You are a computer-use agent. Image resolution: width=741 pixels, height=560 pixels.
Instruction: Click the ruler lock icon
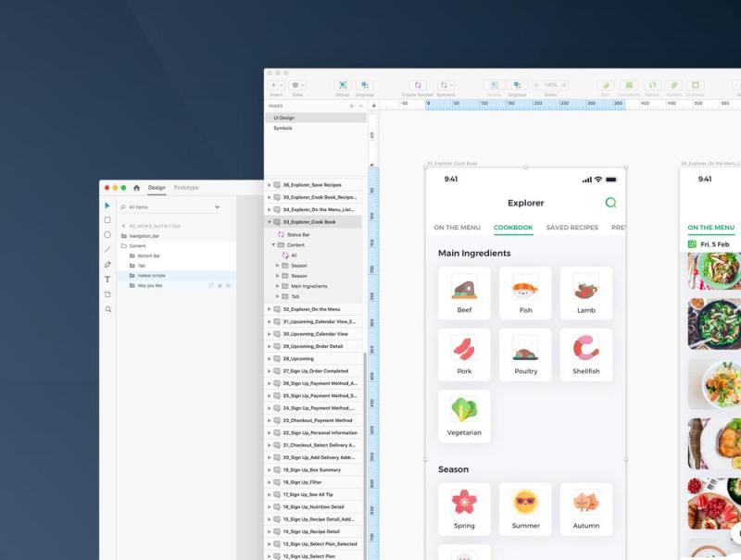point(374,106)
